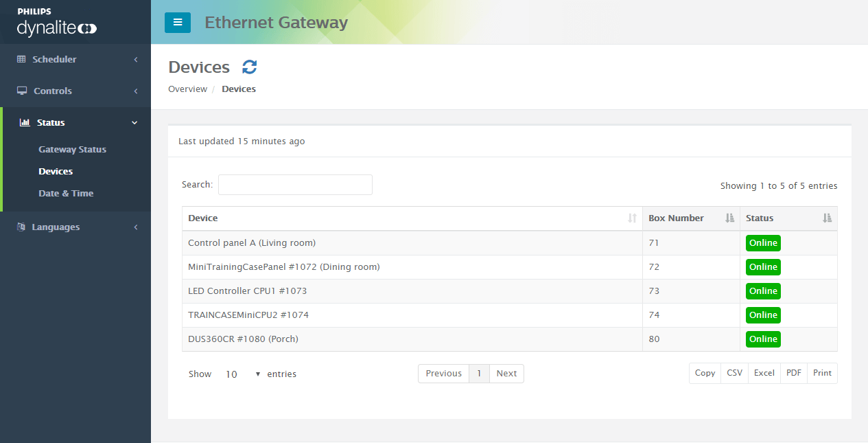The image size is (868, 443).
Task: Open the Overview breadcrumb link
Action: coord(187,89)
